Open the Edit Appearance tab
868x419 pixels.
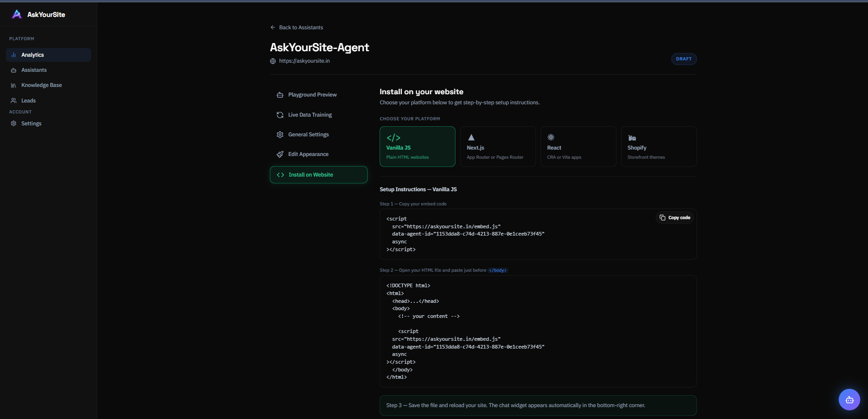point(307,154)
